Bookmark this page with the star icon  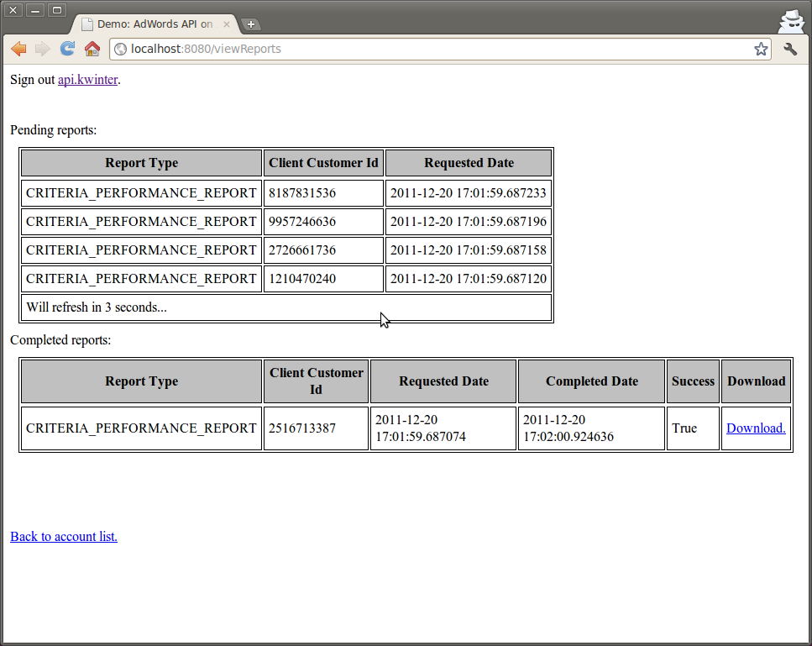click(761, 49)
